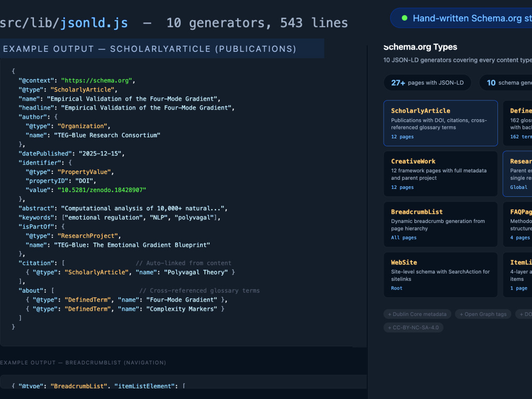The width and height of the screenshot is (532, 399).
Task: Click the "headline" line in code
Action: (x=127, y=107)
